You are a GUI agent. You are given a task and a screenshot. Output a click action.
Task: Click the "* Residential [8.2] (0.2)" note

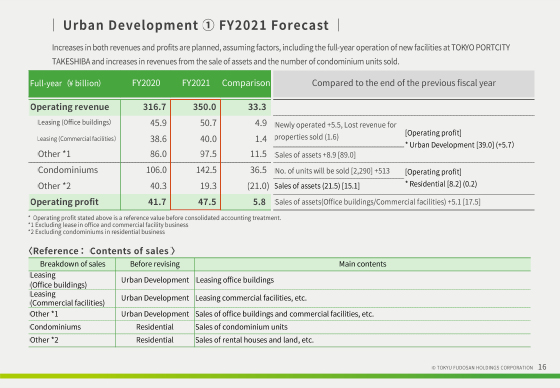[x=441, y=184]
